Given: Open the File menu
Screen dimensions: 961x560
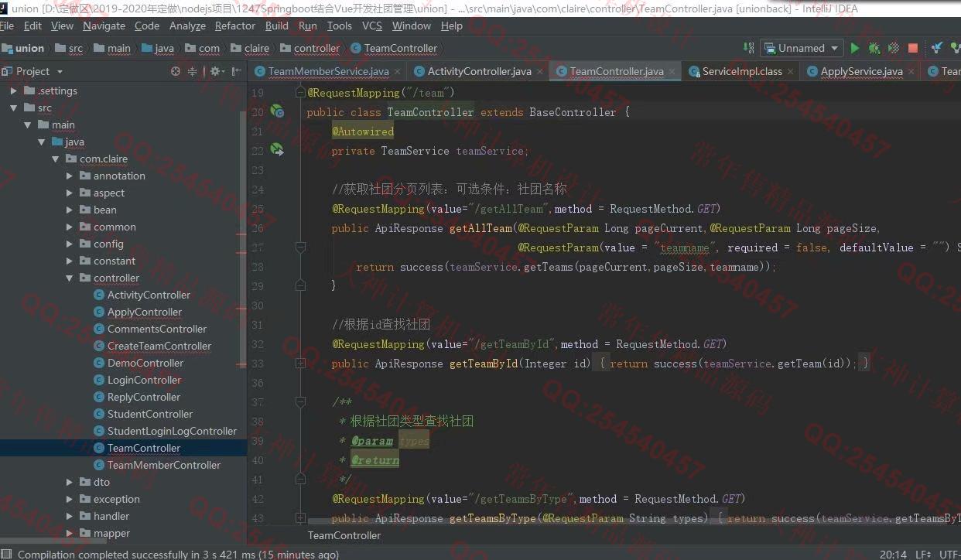Looking at the screenshot, I should (x=6, y=26).
